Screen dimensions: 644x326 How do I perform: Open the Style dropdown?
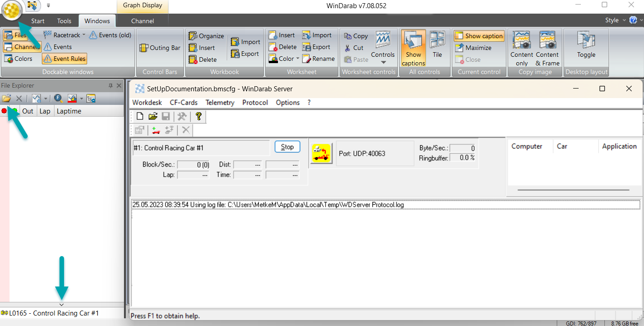pyautogui.click(x=624, y=20)
